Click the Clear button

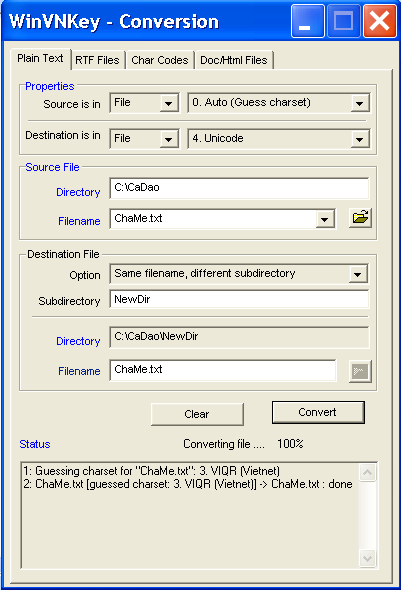197,414
